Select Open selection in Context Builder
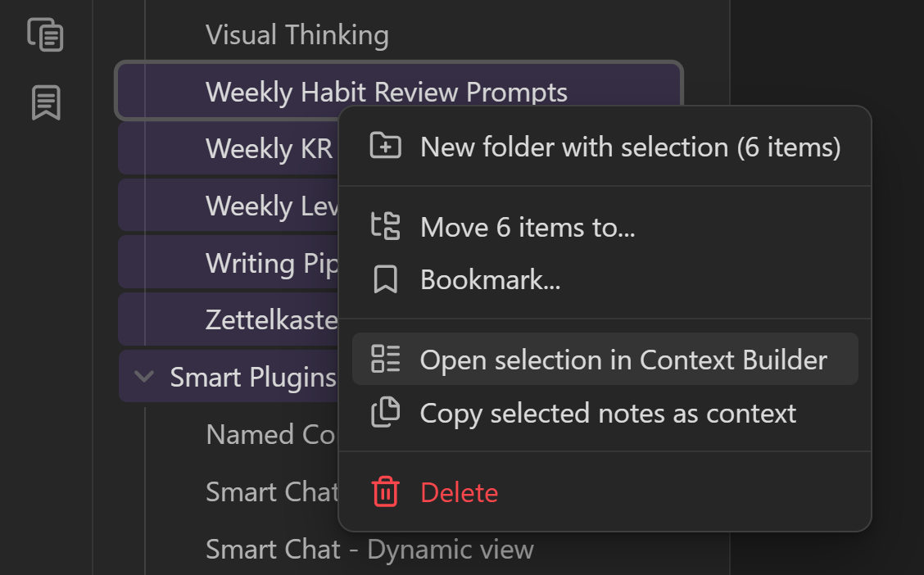Image resolution: width=924 pixels, height=575 pixels. pyautogui.click(x=623, y=360)
